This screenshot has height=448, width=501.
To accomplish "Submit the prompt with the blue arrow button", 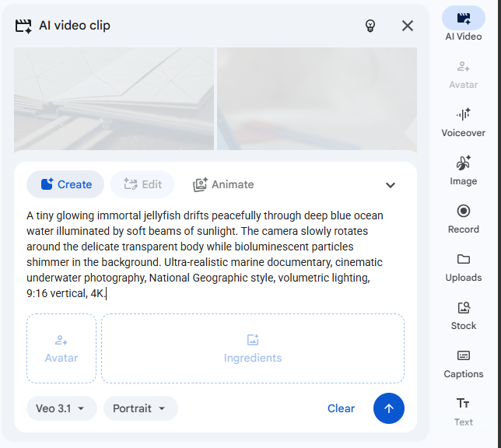I will (388, 408).
